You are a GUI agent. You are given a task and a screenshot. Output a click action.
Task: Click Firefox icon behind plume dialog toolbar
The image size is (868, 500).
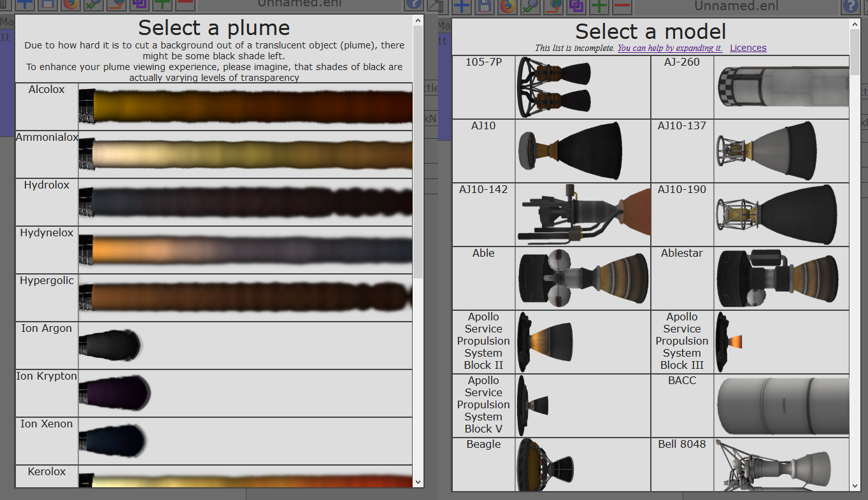tap(71, 5)
